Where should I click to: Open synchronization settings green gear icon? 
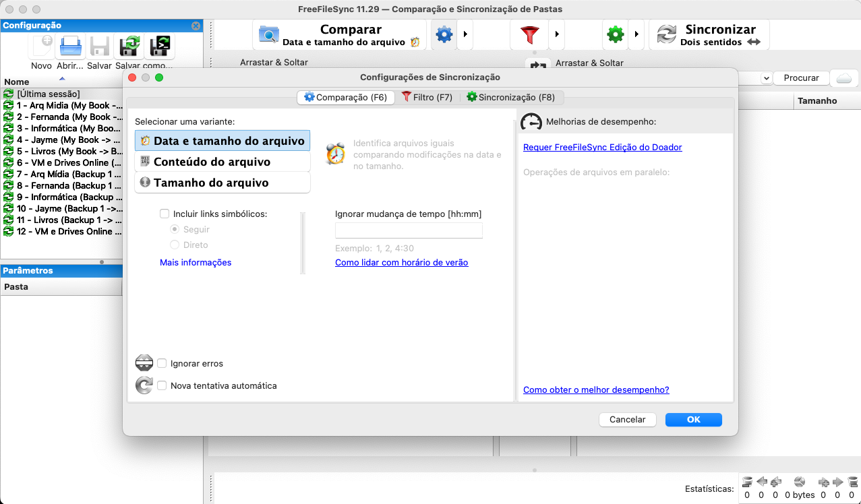pos(615,35)
